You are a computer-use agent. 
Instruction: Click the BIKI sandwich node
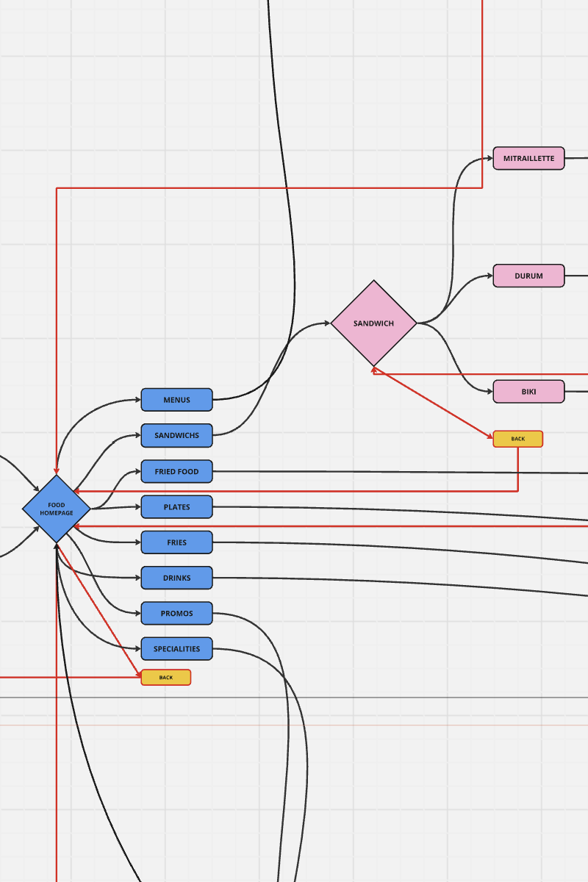(528, 391)
